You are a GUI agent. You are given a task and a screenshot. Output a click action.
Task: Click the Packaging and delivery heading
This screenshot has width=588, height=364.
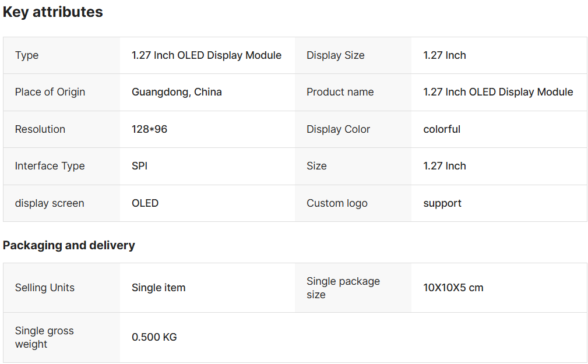pos(69,245)
